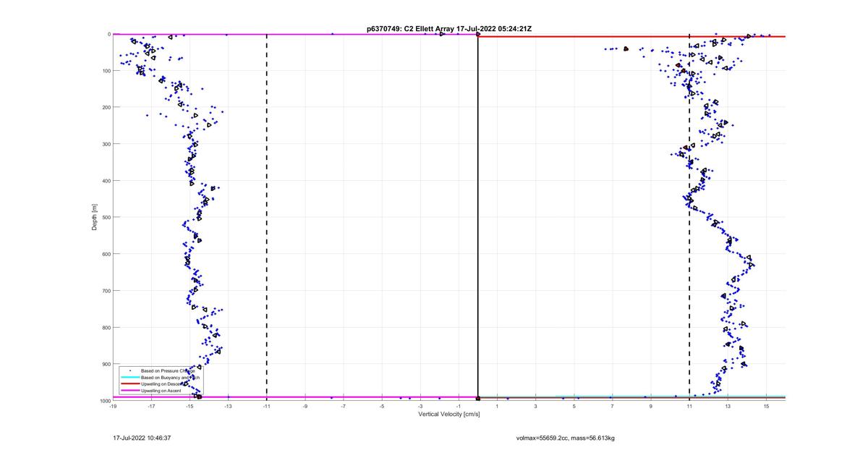Click the timestamp '17-Jul-2022 10:46:37'
This screenshot has width=868, height=450.
coord(142,438)
